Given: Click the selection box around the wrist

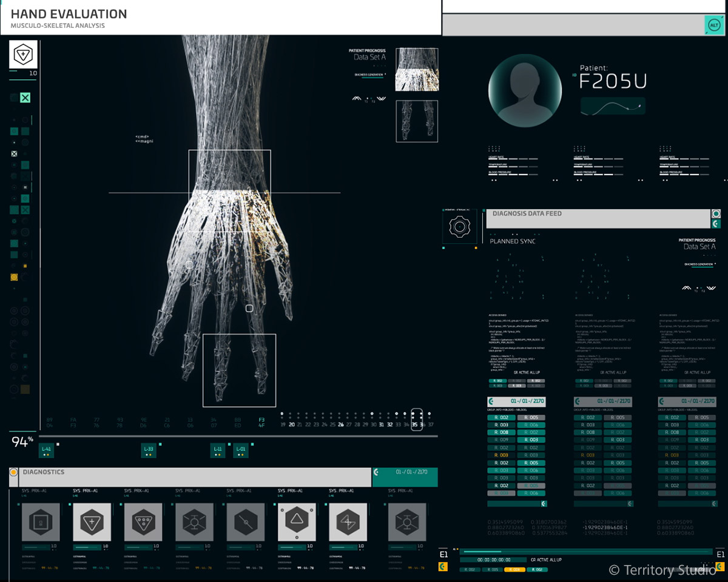Looking at the screenshot, I should [x=229, y=191].
